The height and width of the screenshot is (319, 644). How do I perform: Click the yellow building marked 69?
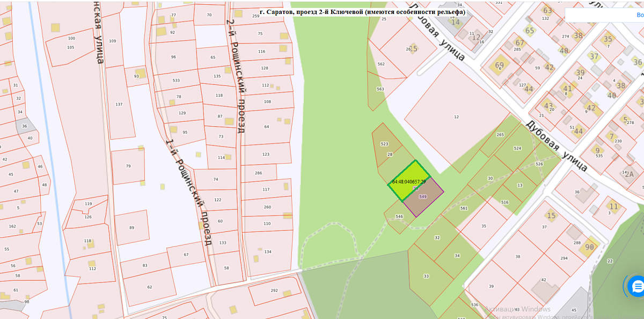pos(500,66)
